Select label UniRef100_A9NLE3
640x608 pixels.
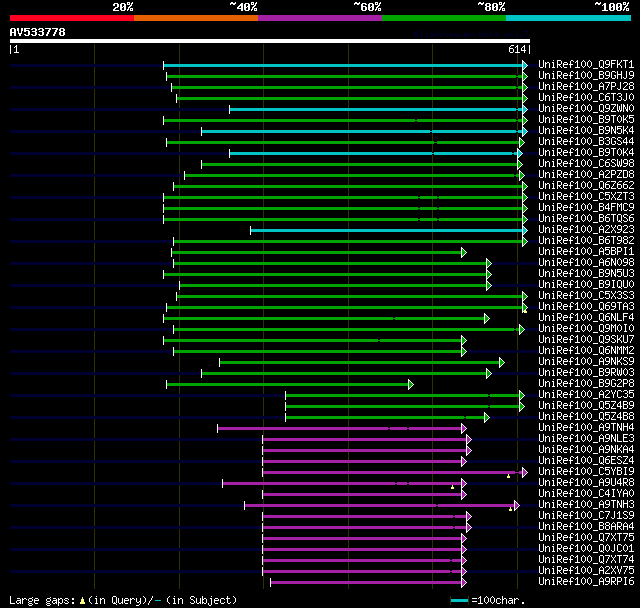pyautogui.click(x=586, y=439)
